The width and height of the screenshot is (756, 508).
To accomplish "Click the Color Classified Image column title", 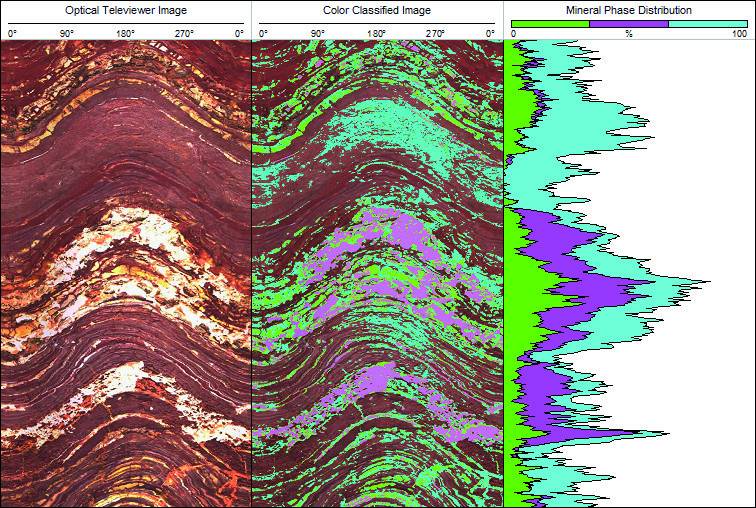I will point(377,10).
